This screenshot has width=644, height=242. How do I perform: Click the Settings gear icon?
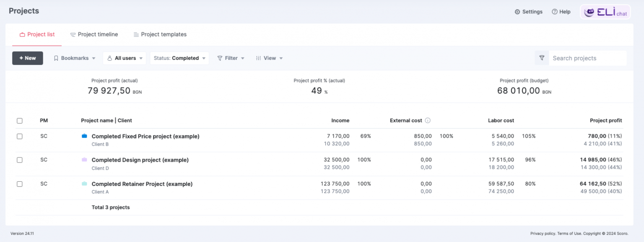coord(517,12)
